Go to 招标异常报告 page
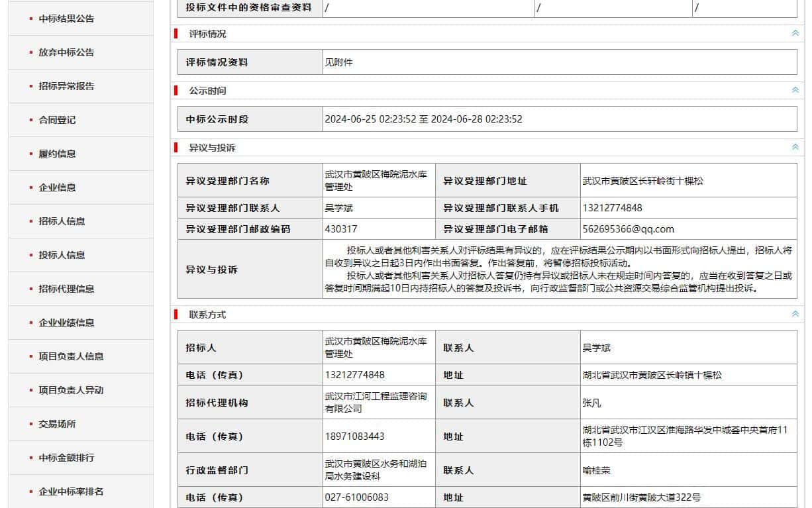The height and width of the screenshot is (508, 812). 66,86
